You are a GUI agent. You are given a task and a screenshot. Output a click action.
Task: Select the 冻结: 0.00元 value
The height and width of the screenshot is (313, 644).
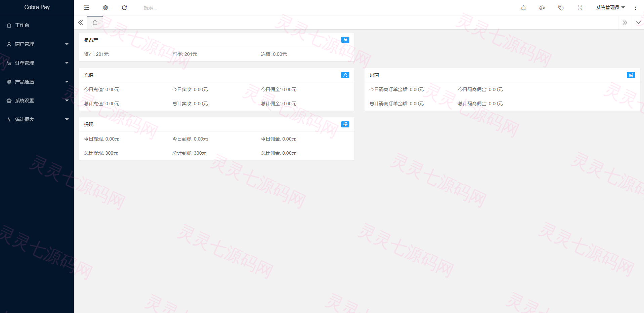click(x=274, y=54)
